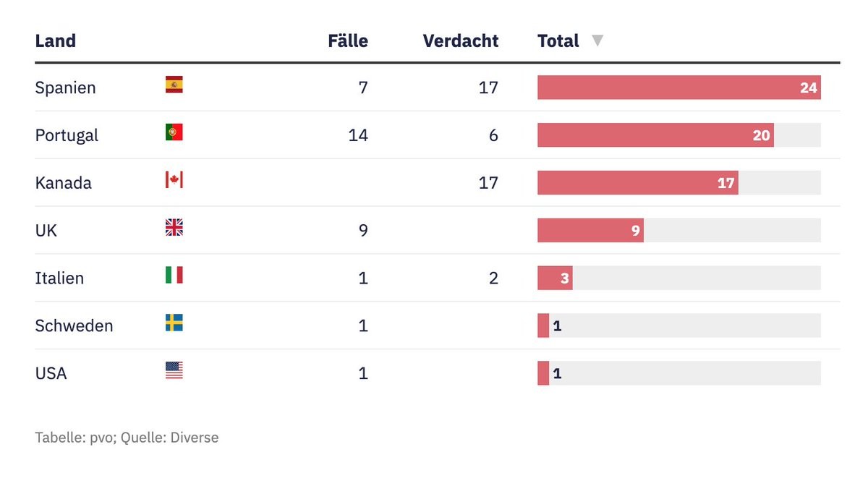Click the UK bar showing 9
This screenshot has width=868, height=481.
(590, 231)
